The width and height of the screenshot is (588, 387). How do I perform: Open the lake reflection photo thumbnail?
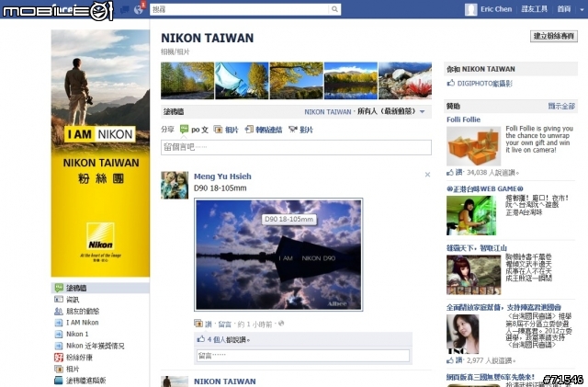click(x=351, y=81)
